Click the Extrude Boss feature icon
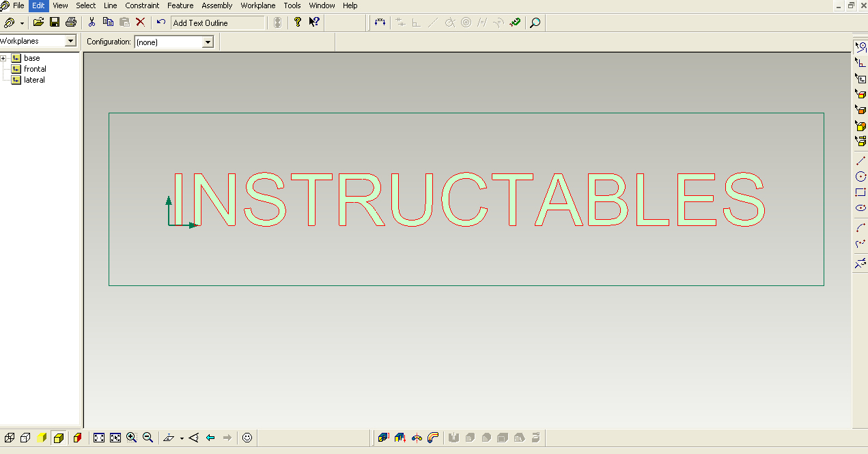868x454 pixels. tap(383, 438)
